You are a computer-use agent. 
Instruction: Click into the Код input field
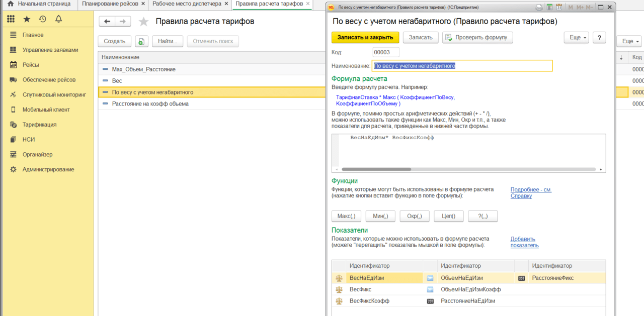tap(386, 52)
